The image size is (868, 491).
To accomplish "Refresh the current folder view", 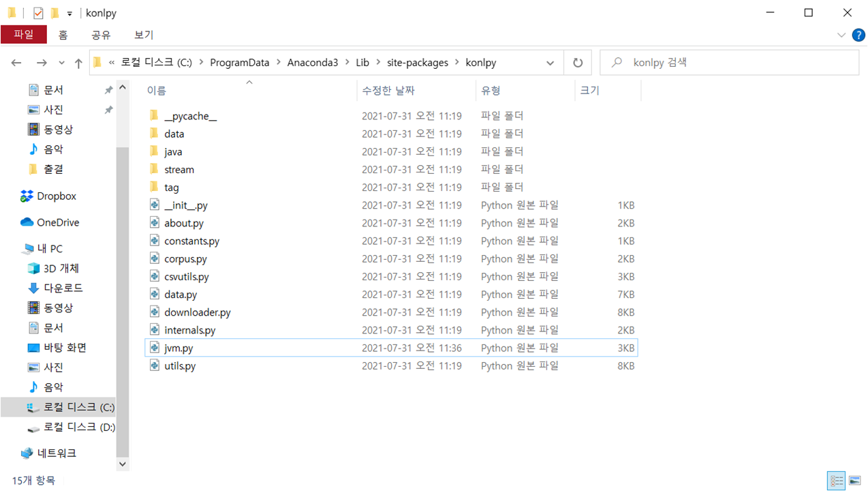I will click(x=578, y=63).
